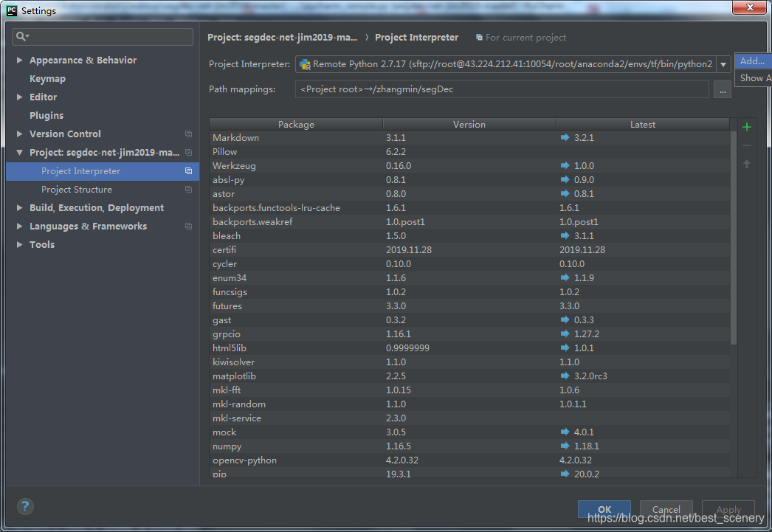Sort by the Latest column header
Viewport: 772px width, 532px height.
(x=643, y=125)
